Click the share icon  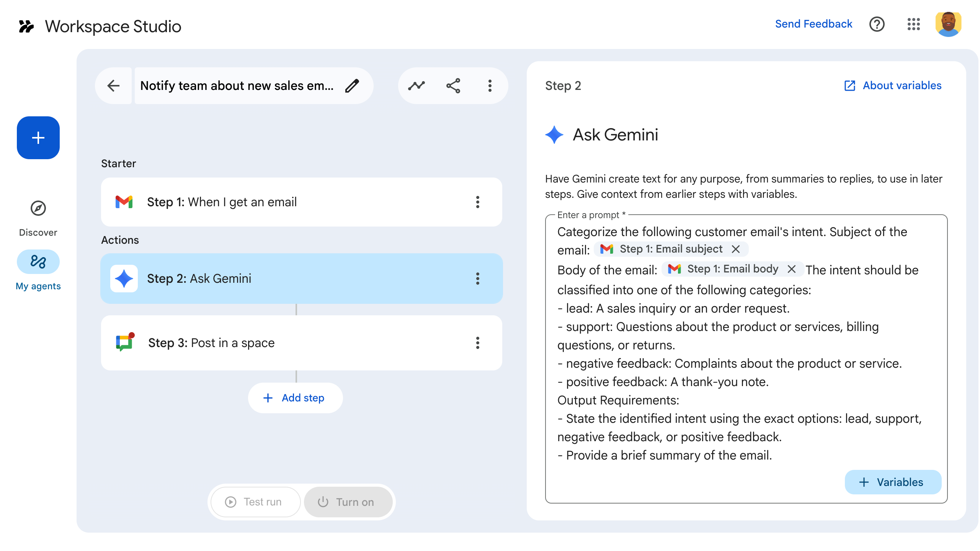pos(453,86)
